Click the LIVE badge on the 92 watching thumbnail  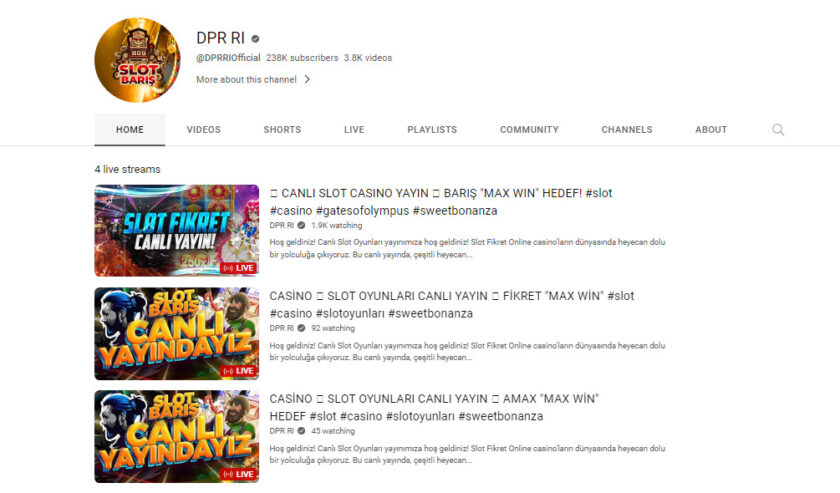(x=238, y=371)
